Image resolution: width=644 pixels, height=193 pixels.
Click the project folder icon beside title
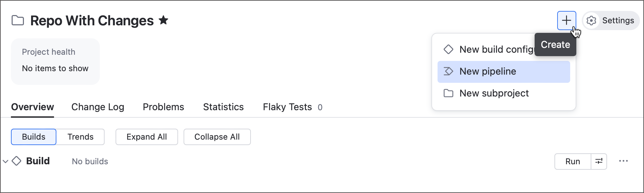[x=18, y=21]
